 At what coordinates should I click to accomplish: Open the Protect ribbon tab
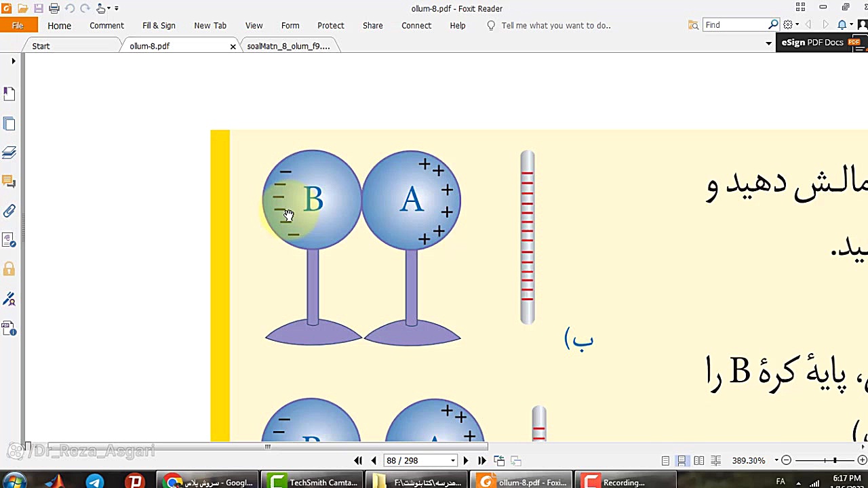click(331, 26)
